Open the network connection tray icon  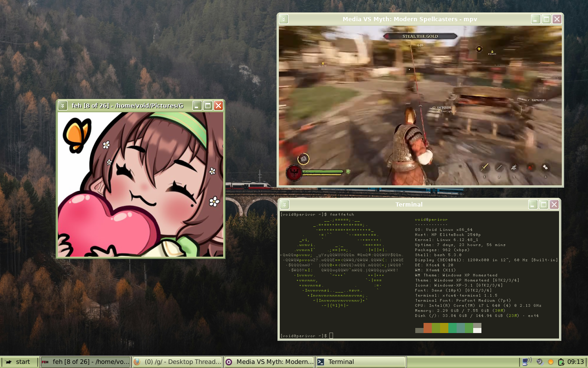pyautogui.click(x=526, y=362)
